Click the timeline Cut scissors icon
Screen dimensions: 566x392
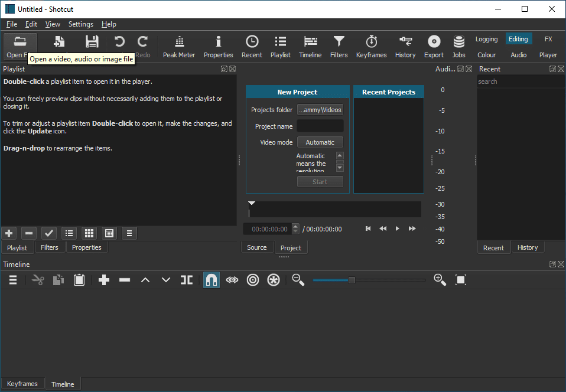pos(38,280)
